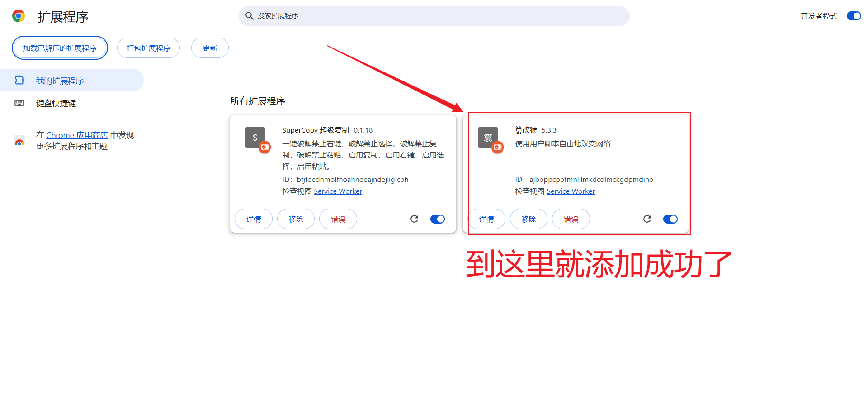
Task: Reload the SuperCopy extension
Action: tap(414, 219)
